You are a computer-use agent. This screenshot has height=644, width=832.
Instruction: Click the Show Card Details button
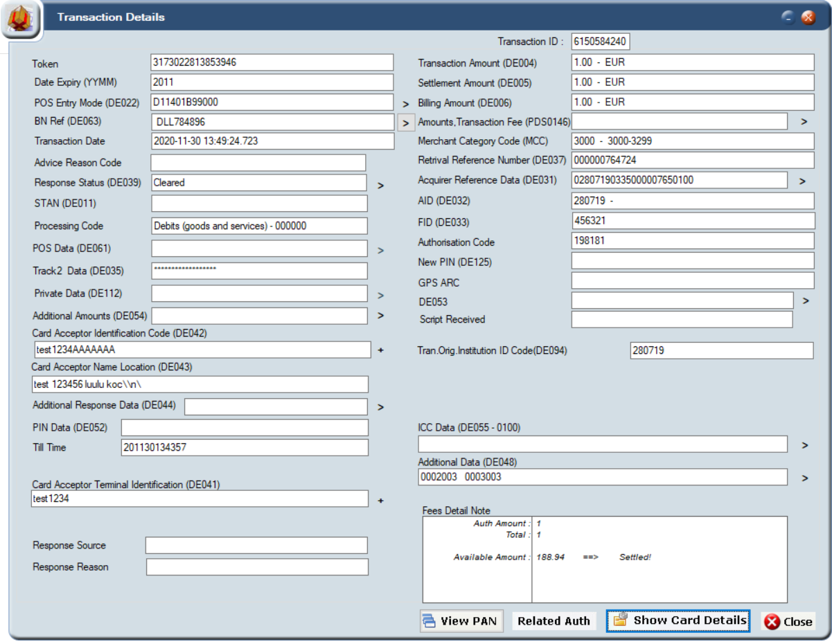click(678, 620)
